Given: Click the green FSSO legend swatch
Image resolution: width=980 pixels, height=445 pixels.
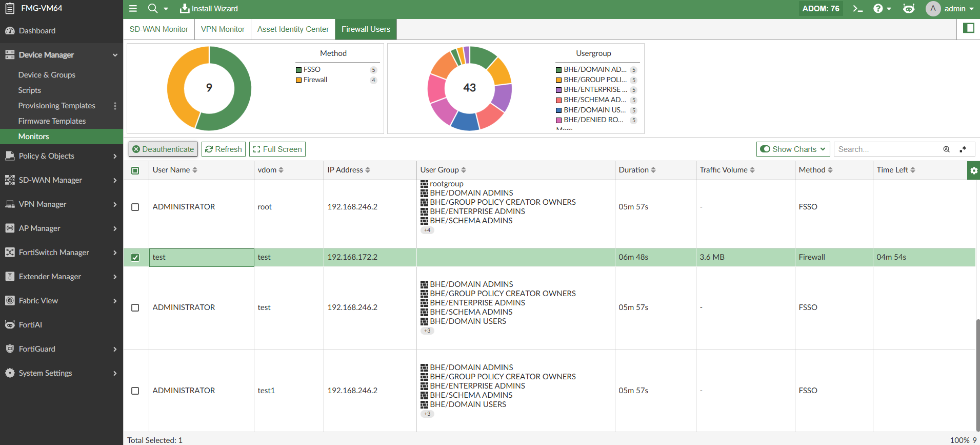Looking at the screenshot, I should pyautogui.click(x=298, y=70).
